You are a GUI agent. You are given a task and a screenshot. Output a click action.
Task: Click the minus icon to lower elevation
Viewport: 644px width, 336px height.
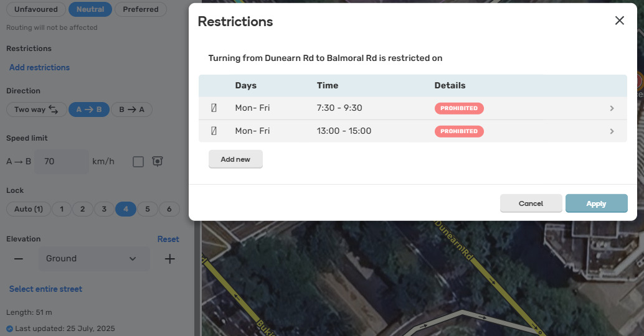click(19, 259)
